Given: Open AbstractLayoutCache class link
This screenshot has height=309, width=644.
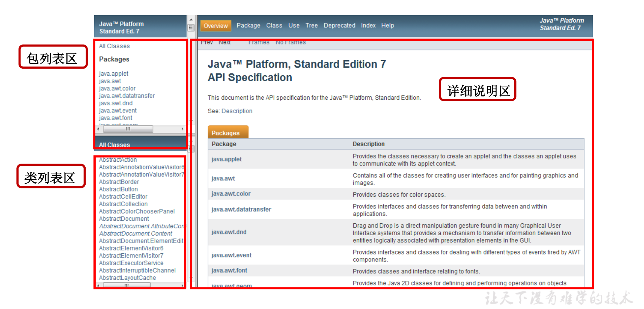Looking at the screenshot, I should (x=127, y=278).
